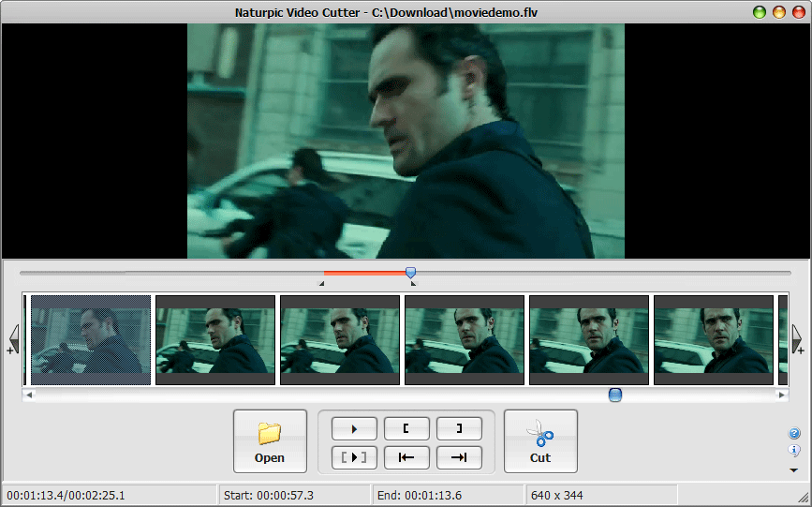Open the blue help question icon
Screen dimensions: 812x507
click(794, 433)
